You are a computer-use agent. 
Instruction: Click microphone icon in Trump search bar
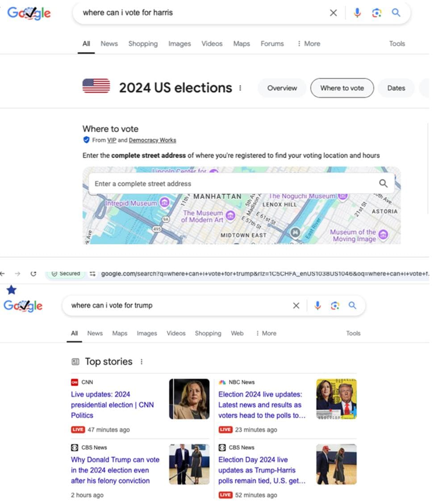pos(317,306)
